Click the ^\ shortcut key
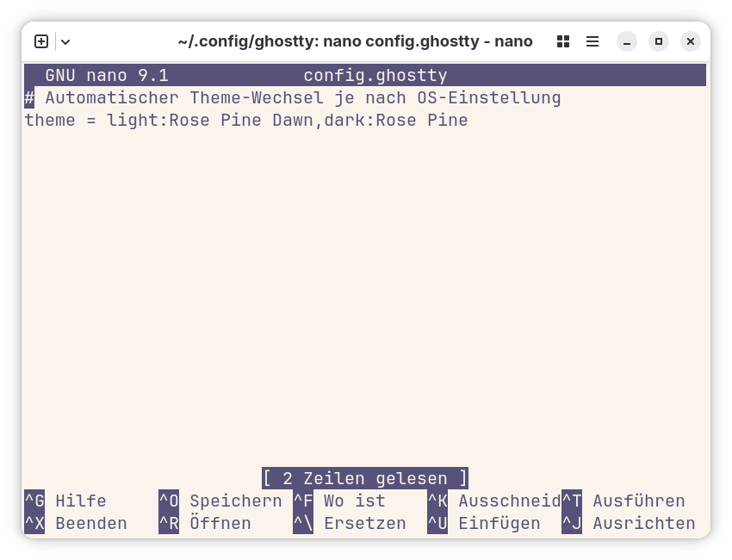 coord(303,523)
